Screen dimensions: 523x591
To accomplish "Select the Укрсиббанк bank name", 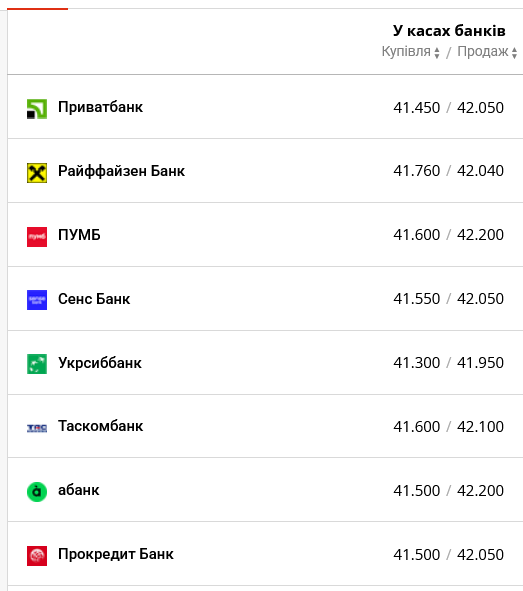I will (100, 363).
